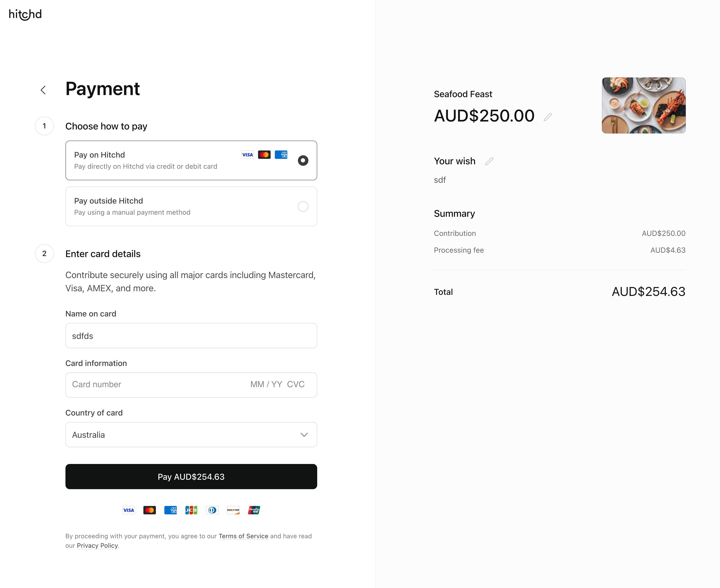Click the back arrow beside Payment
The height and width of the screenshot is (588, 720).
coord(43,90)
